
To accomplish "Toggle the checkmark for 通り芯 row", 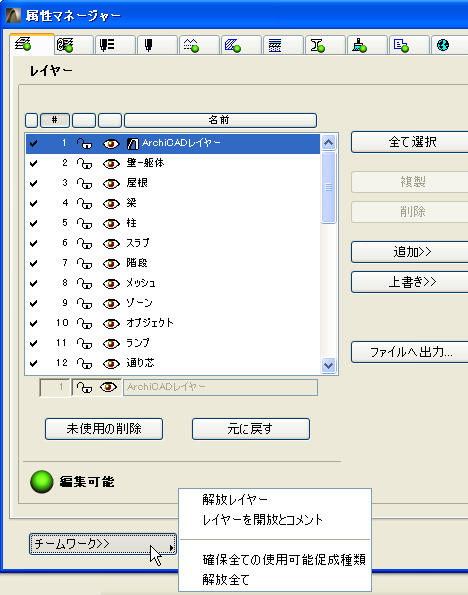I will 33,364.
